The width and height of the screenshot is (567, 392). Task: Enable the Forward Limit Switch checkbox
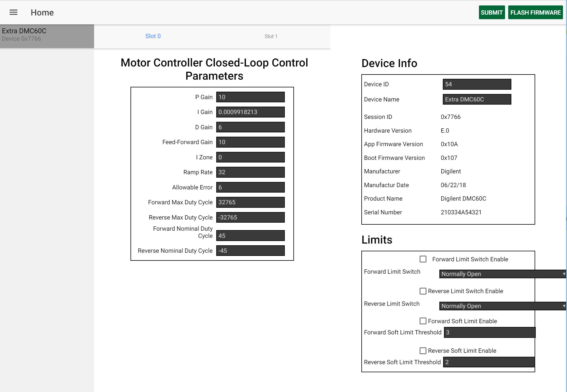tap(423, 259)
